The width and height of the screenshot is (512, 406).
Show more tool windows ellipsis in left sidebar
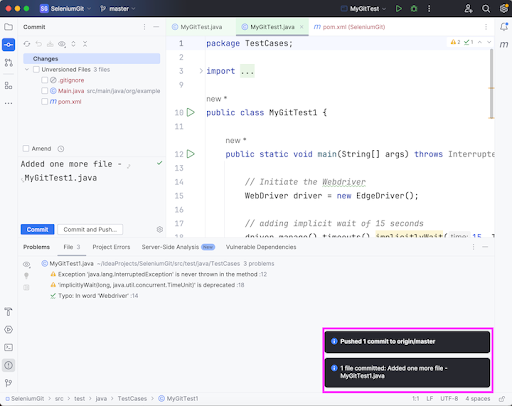point(9,103)
